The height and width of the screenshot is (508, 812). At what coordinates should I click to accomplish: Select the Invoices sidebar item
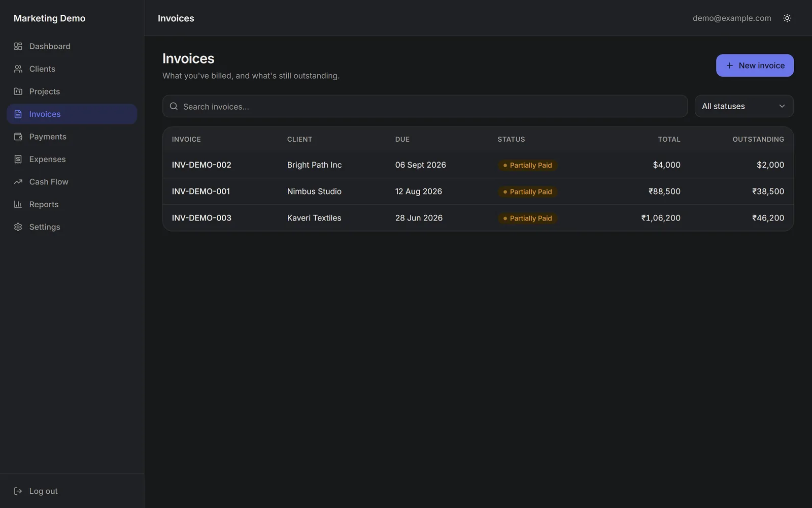(x=72, y=114)
